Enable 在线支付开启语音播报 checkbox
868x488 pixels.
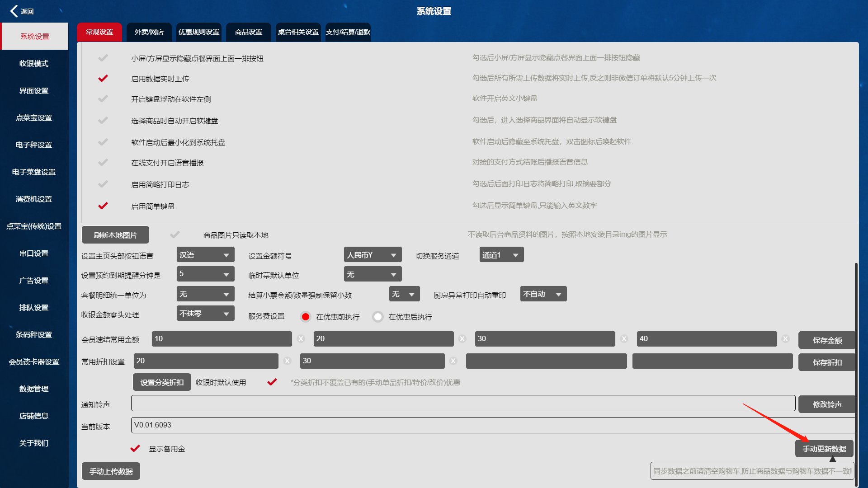click(103, 162)
